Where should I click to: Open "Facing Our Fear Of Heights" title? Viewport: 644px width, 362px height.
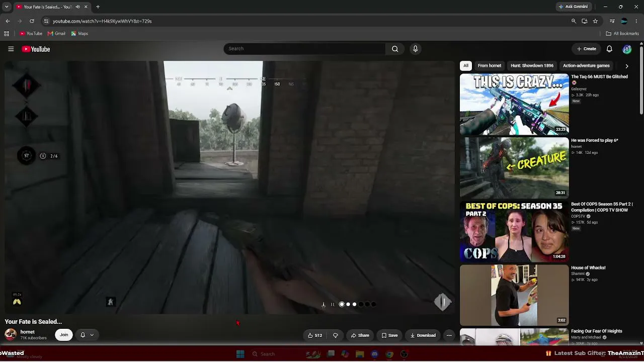click(597, 331)
